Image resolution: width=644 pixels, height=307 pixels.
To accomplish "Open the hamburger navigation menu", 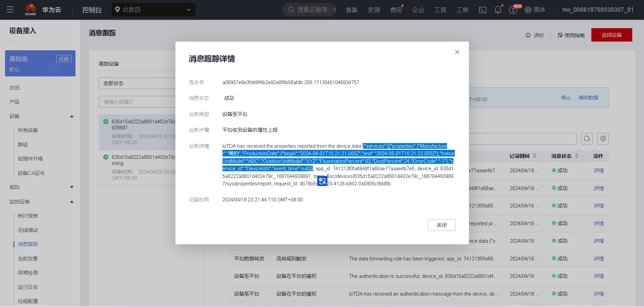I will coord(10,9).
